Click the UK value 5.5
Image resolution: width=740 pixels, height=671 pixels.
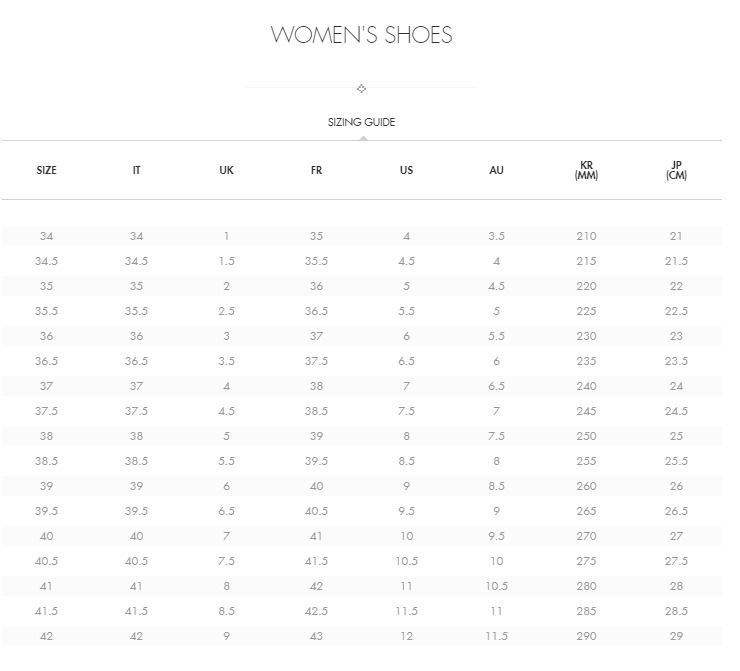pos(227,461)
